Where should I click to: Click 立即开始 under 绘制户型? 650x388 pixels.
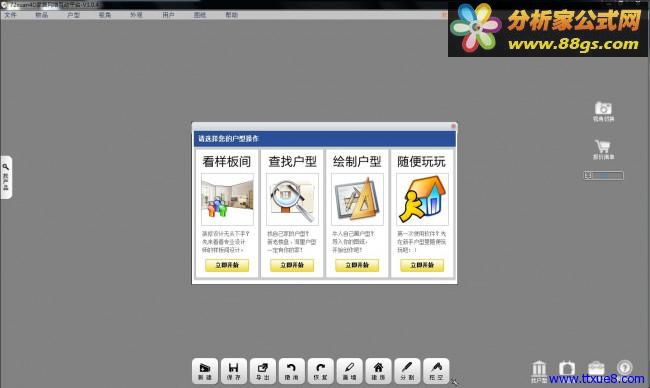point(357,265)
